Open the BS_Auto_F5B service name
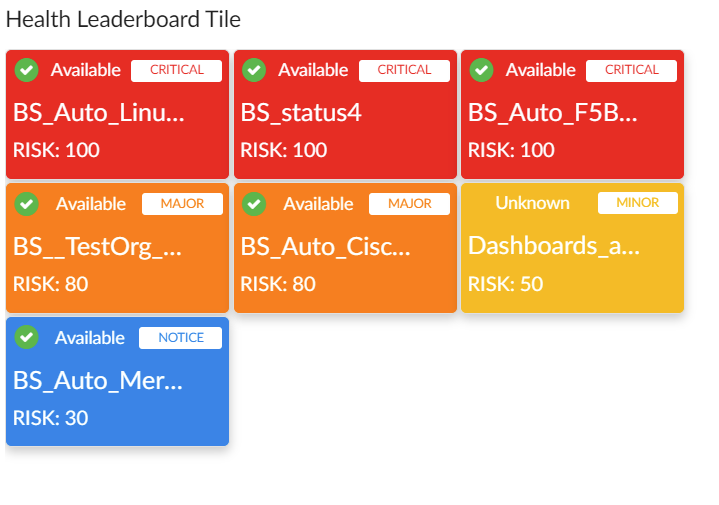The width and height of the screenshot is (719, 505). [x=552, y=113]
